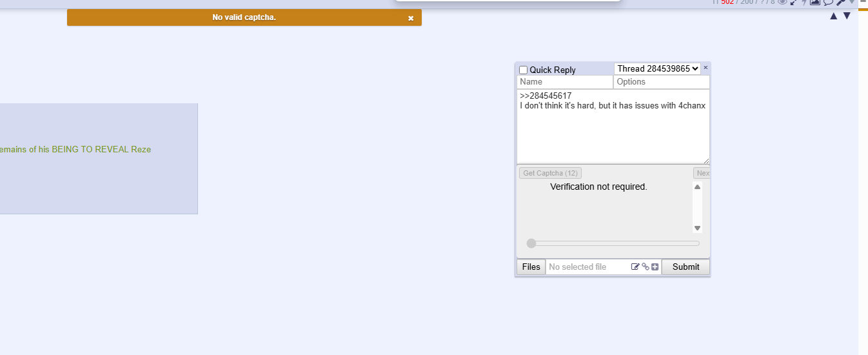The height and width of the screenshot is (355, 868).
Task: Click the 'BEING TO REVEAL Reze' greentext
Action: click(101, 149)
